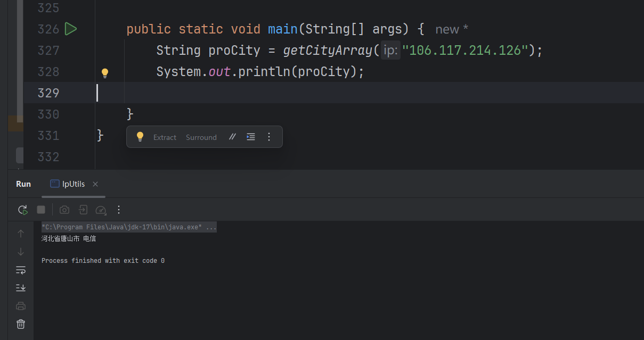Click the green run gutter icon beside main
The height and width of the screenshot is (340, 644).
71,29
